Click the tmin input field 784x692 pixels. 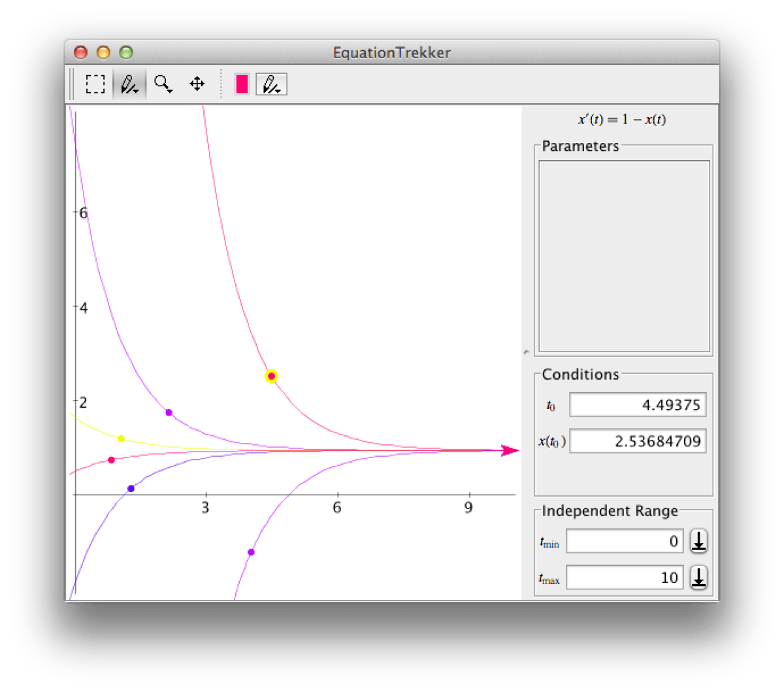pyautogui.click(x=625, y=541)
